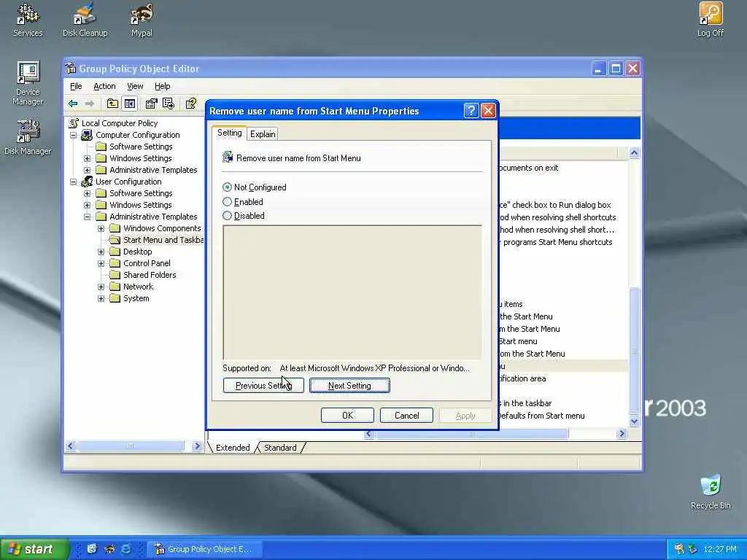Open the File menu
This screenshot has height=560, width=747.
[76, 86]
